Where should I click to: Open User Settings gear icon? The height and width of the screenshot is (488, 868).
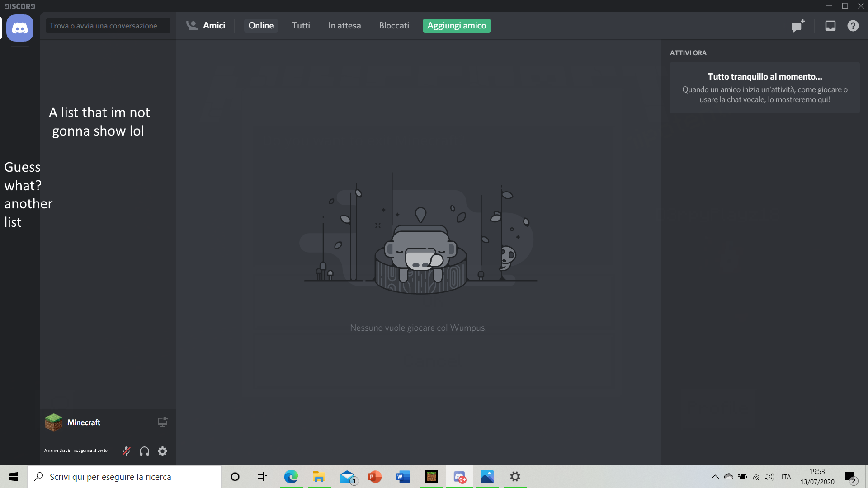[x=162, y=451]
